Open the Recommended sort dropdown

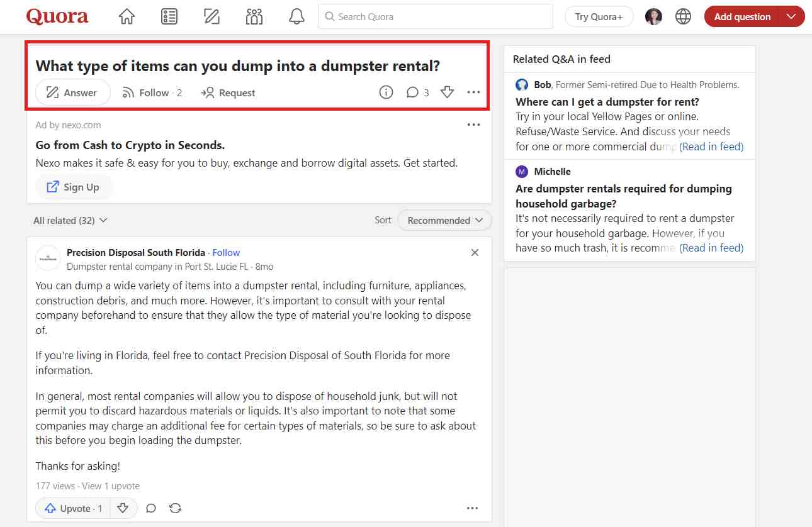point(444,220)
